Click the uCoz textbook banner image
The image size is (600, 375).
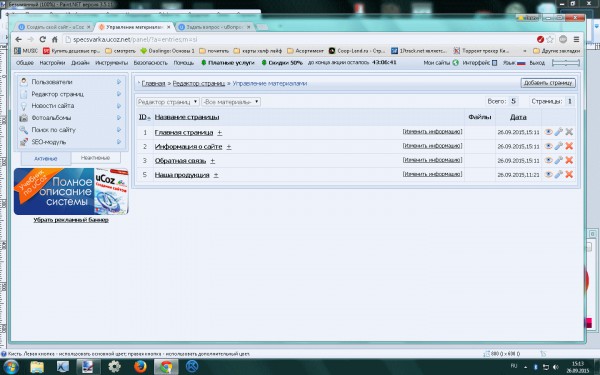[71, 191]
